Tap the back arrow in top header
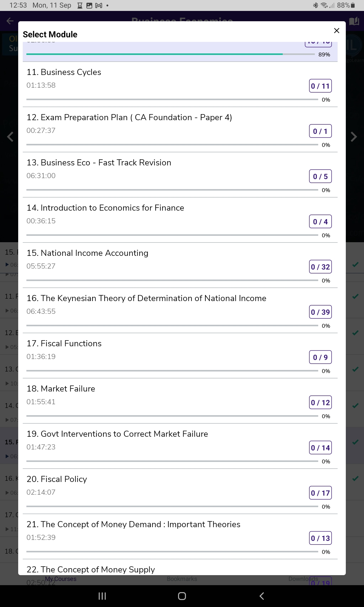Screen dimensions: 364x607 tap(10, 21)
